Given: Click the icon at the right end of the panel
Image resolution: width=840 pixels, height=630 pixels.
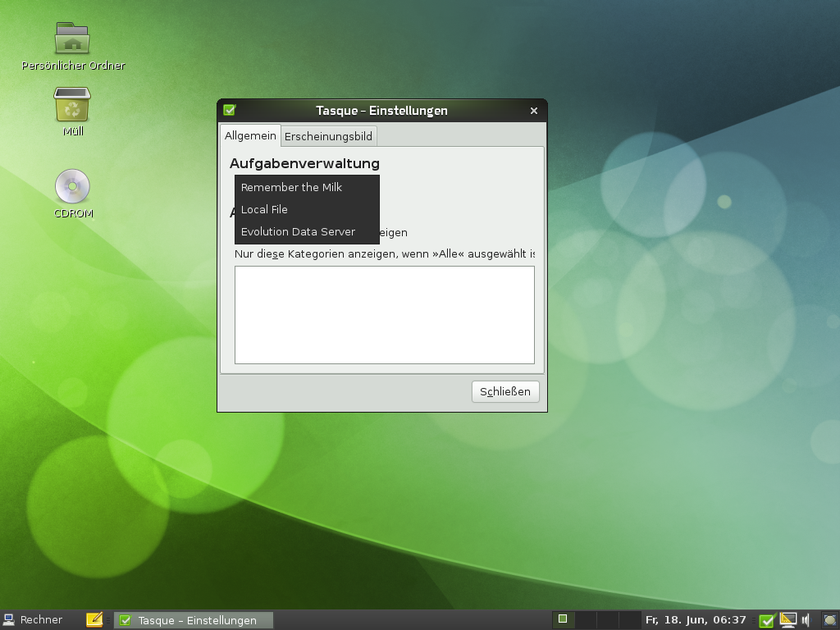Looking at the screenshot, I should tap(829, 620).
